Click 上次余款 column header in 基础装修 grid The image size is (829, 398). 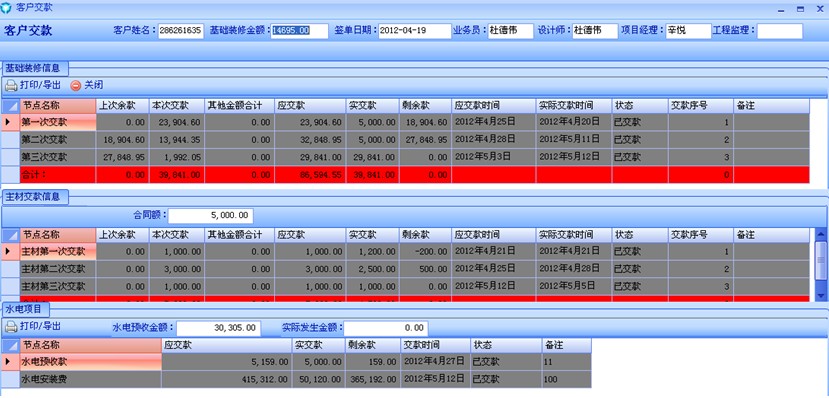point(123,106)
